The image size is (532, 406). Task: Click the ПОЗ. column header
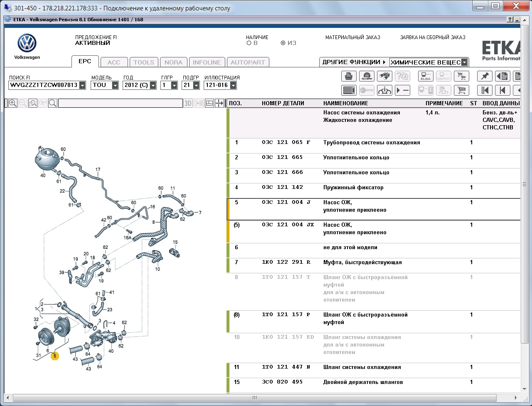[x=235, y=103]
